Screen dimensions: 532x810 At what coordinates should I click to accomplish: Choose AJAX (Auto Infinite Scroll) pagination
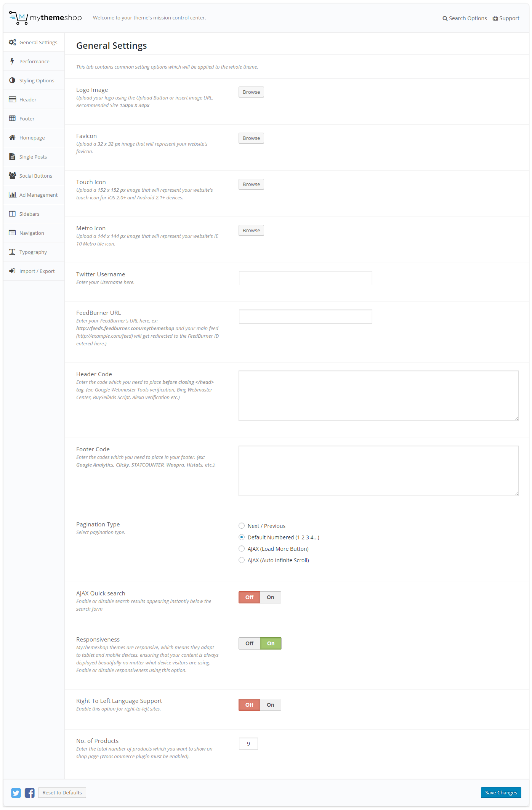[x=242, y=560]
